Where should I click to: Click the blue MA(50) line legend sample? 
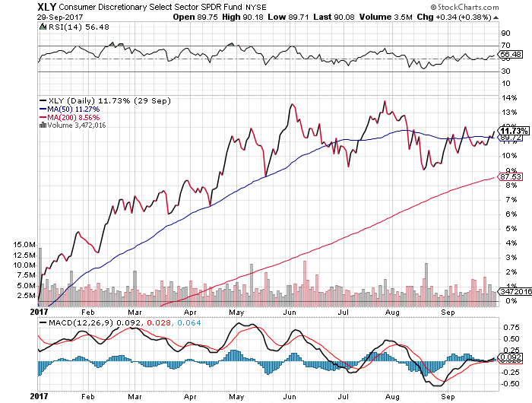[43, 109]
